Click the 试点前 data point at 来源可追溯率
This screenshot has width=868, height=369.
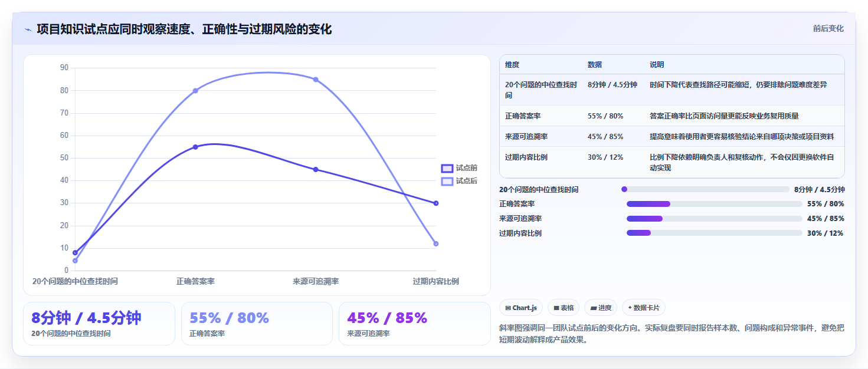316,169
